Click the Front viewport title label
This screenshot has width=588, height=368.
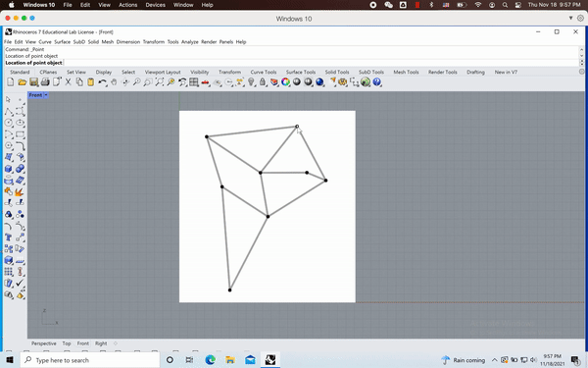[x=35, y=95]
